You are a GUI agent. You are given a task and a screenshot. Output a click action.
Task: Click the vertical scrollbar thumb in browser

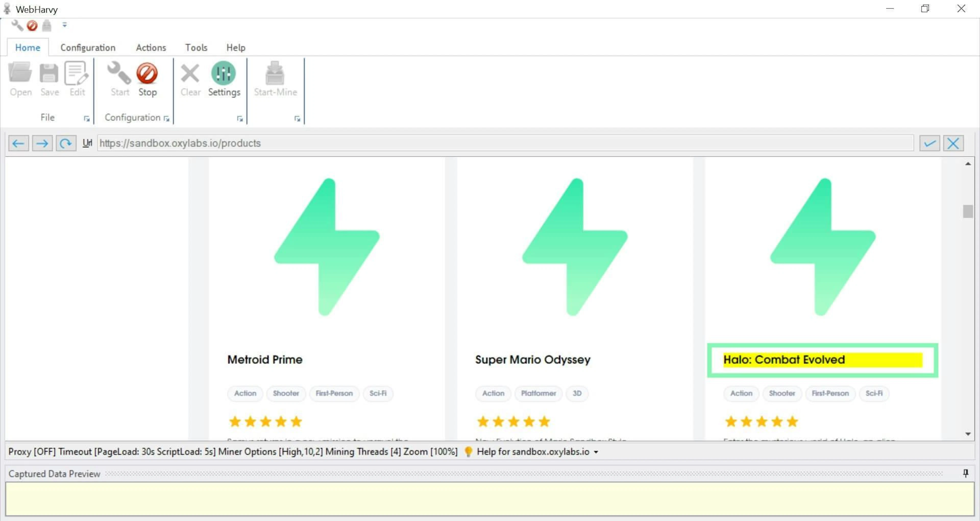[968, 211]
